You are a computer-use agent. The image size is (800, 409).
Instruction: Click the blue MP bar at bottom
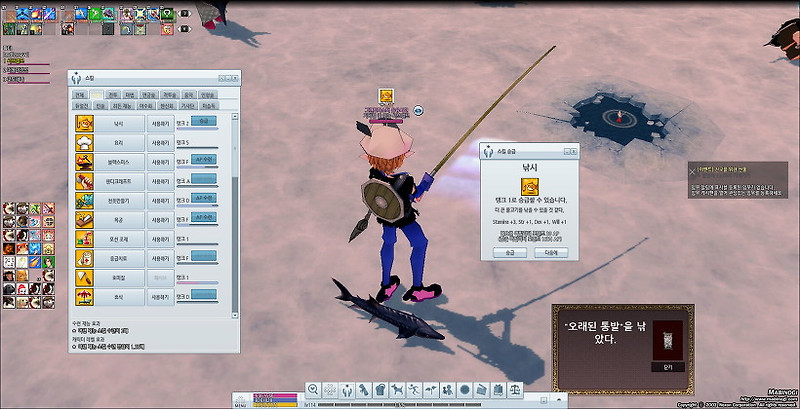pos(275,400)
